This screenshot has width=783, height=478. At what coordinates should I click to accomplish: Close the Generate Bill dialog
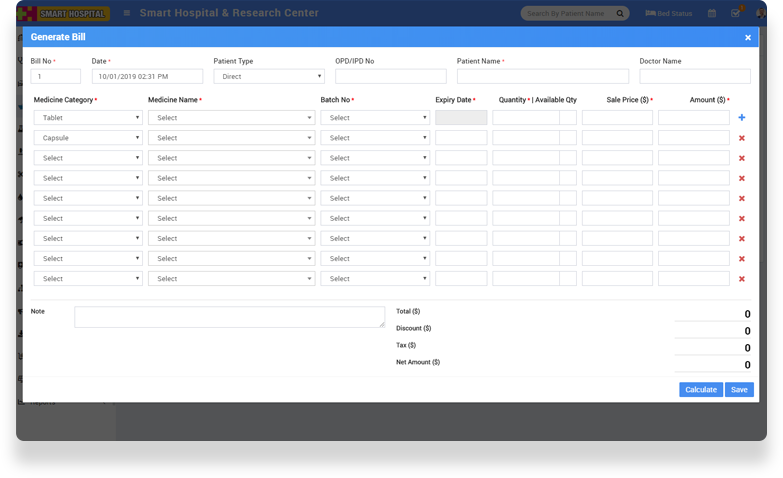click(x=747, y=37)
